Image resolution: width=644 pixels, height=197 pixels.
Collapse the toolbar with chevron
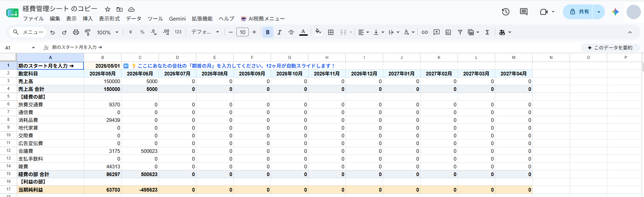point(630,32)
